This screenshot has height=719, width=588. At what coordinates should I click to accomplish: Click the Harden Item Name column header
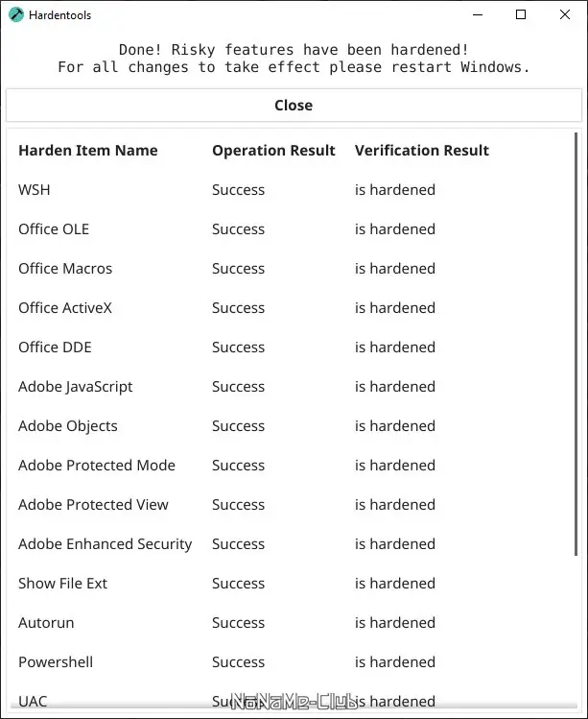coord(87,151)
